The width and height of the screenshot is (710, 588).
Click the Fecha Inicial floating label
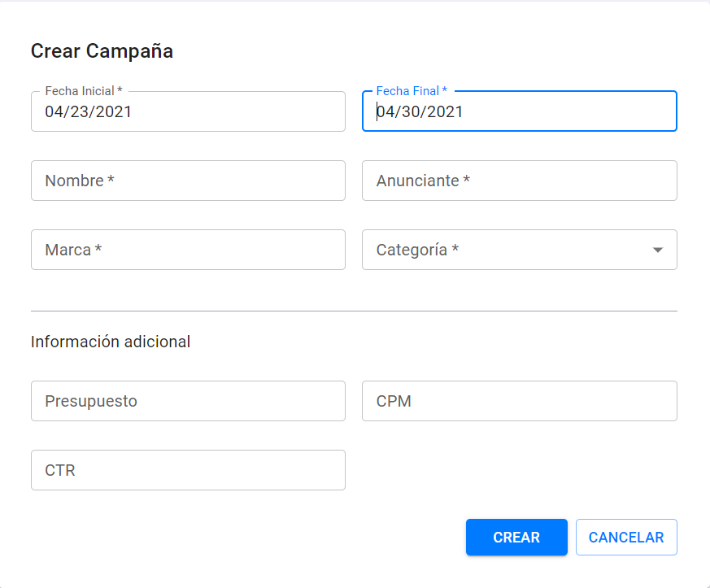pos(83,91)
